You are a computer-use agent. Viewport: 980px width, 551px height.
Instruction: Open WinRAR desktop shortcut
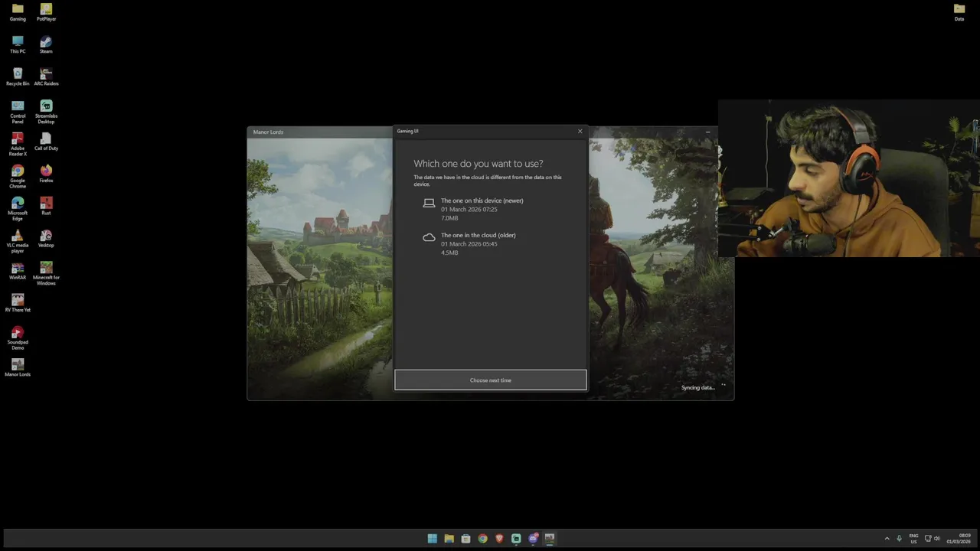[18, 271]
